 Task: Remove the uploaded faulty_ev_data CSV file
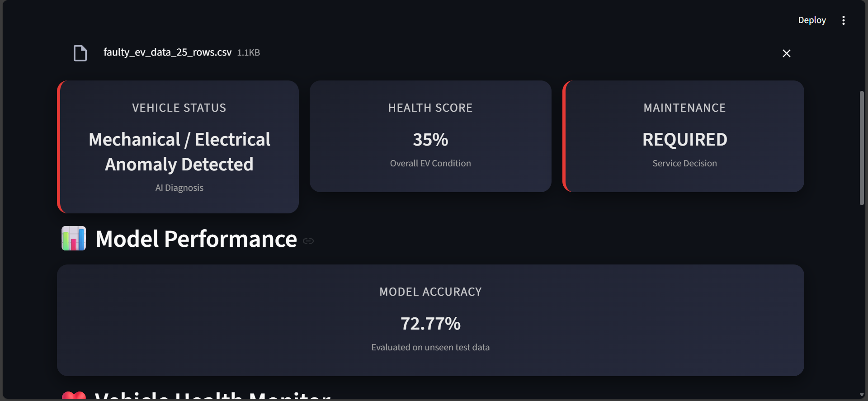tap(786, 53)
